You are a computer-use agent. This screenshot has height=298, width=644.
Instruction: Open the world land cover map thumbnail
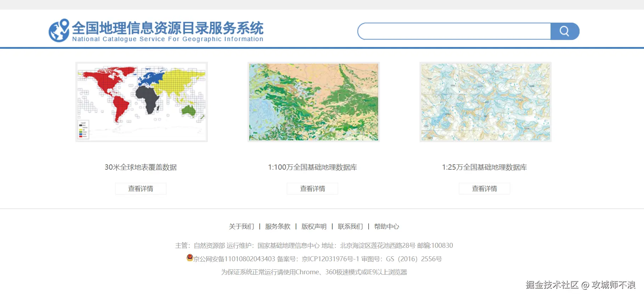[142, 102]
